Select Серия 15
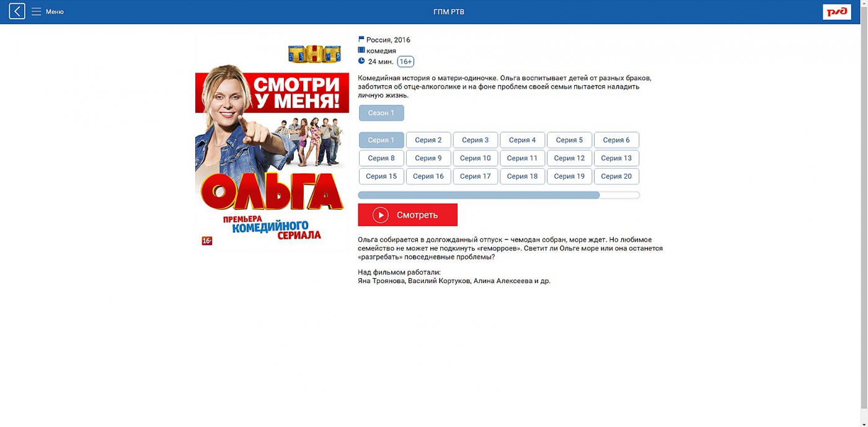 coord(381,176)
